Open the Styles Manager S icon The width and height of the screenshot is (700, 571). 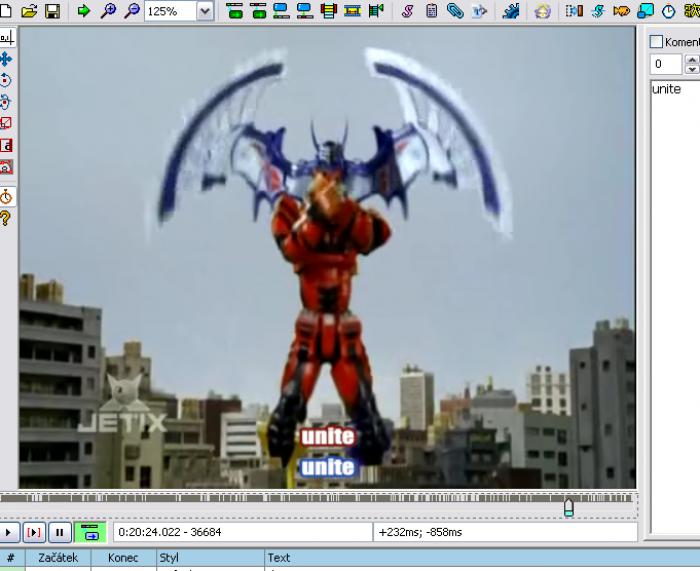(x=407, y=10)
